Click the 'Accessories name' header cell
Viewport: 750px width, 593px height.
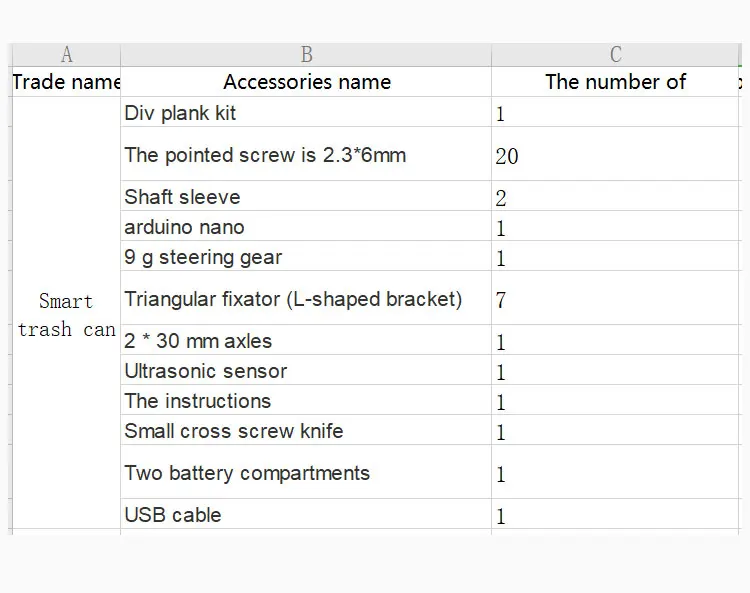coord(306,82)
